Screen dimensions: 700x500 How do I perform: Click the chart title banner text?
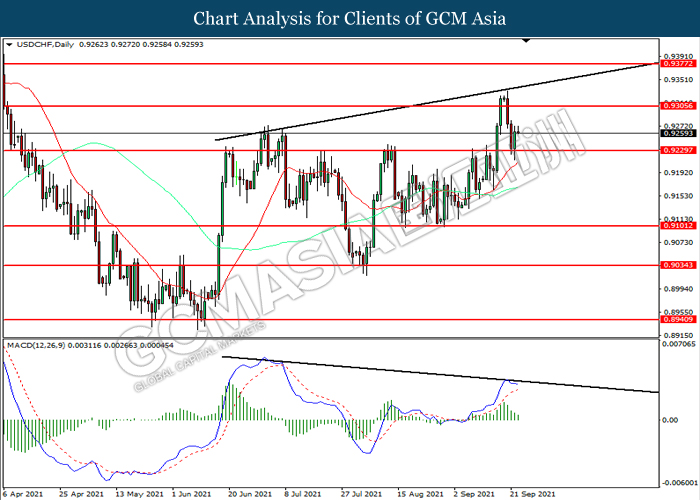[350, 18]
